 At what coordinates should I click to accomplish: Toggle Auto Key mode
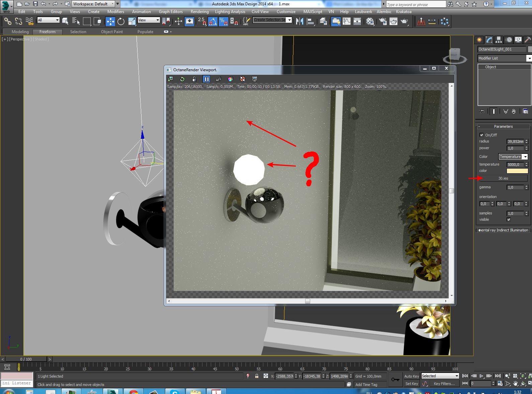(412, 376)
